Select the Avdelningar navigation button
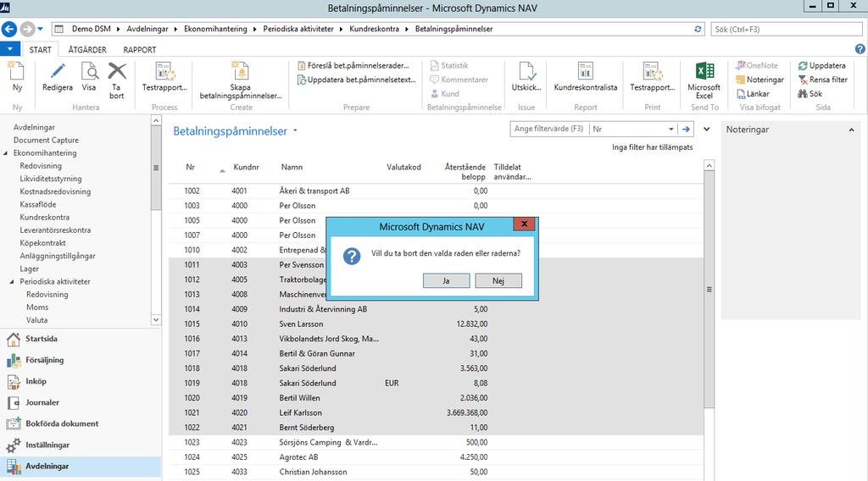Viewport: 868px width, 481px height. 81,466
